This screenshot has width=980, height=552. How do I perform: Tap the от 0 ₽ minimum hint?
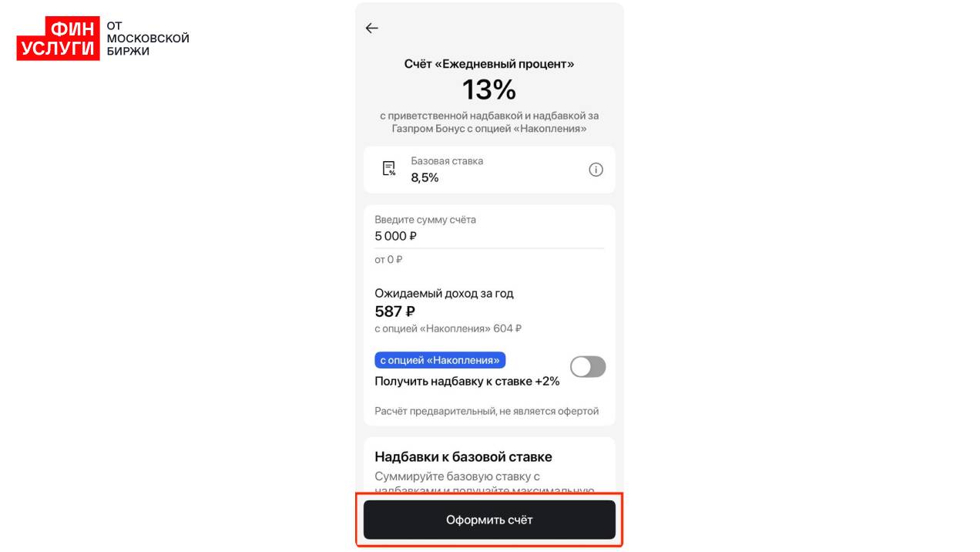tap(388, 260)
